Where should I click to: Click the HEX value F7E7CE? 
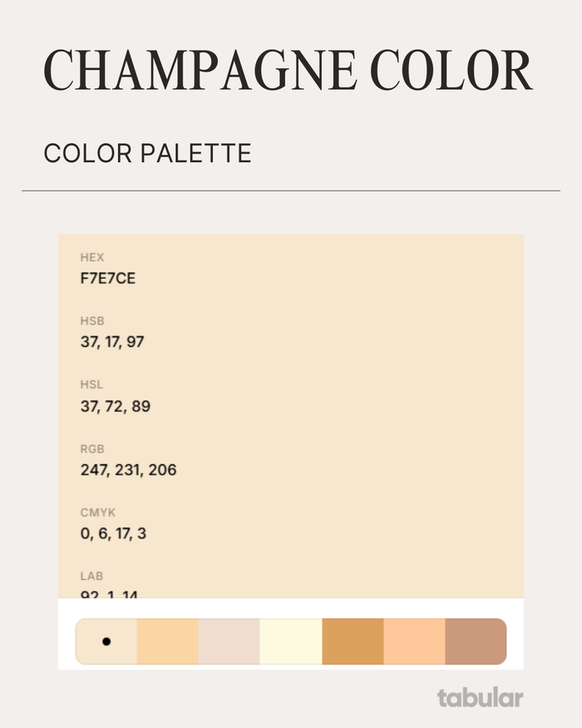point(108,278)
